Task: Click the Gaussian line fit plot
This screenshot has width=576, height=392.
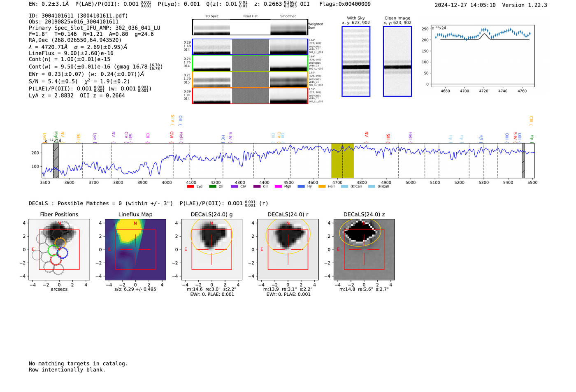Action: (x=482, y=56)
